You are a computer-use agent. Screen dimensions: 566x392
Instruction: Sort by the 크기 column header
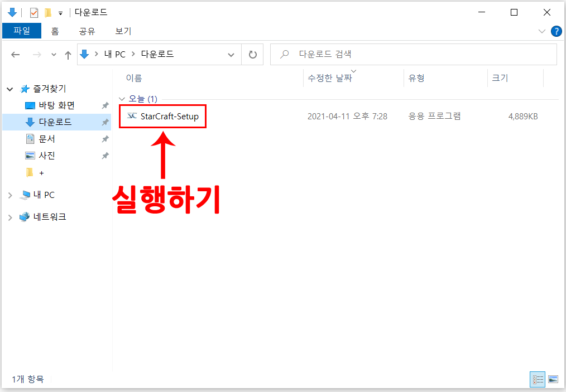click(x=500, y=78)
